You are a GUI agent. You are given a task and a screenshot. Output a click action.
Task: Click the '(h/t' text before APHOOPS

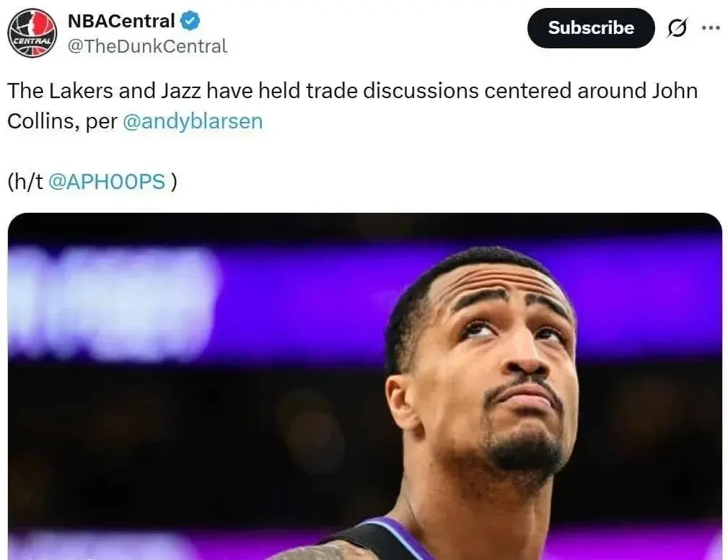25,182
